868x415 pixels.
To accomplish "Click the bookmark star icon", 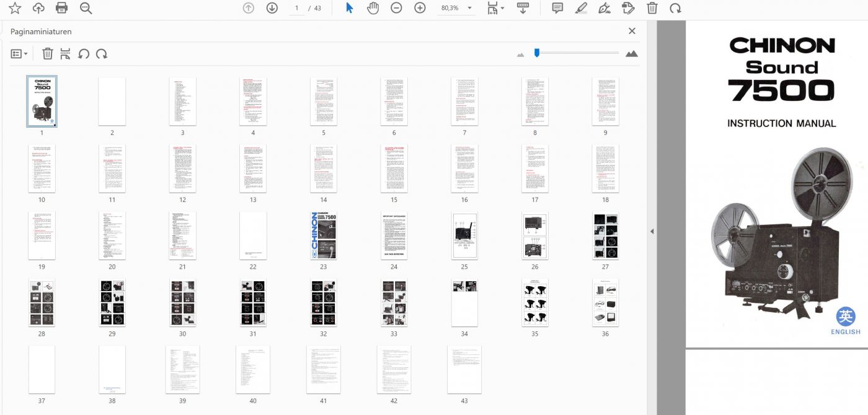I will (14, 8).
